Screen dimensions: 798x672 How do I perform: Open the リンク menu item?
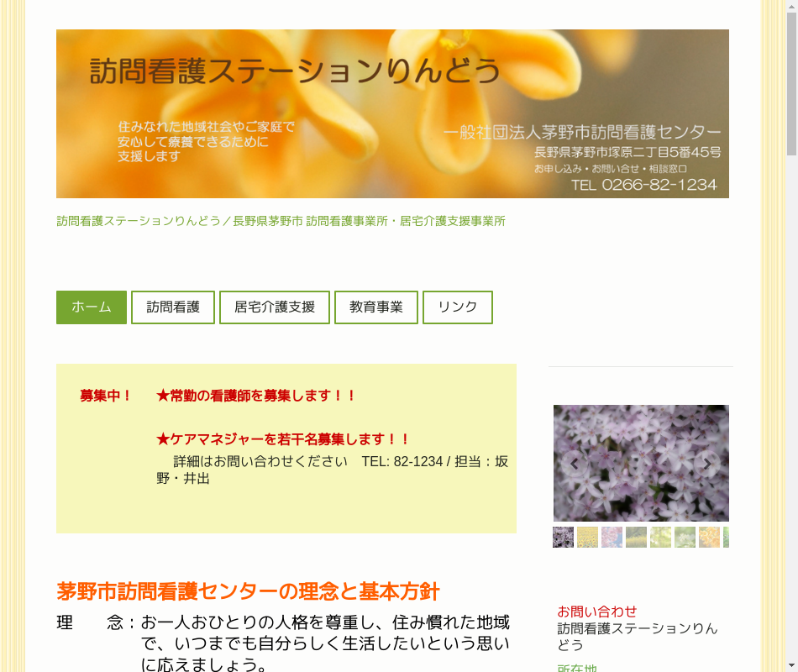[x=458, y=307]
